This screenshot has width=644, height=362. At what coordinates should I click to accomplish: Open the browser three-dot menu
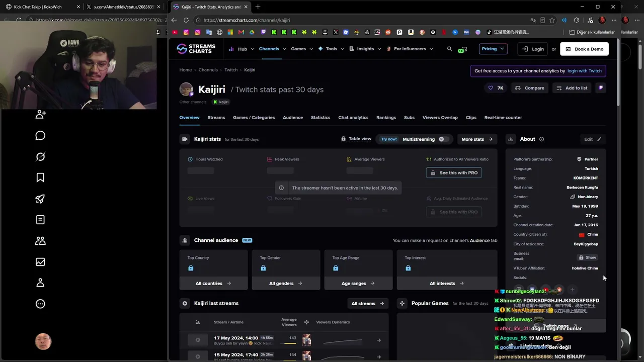tap(614, 20)
